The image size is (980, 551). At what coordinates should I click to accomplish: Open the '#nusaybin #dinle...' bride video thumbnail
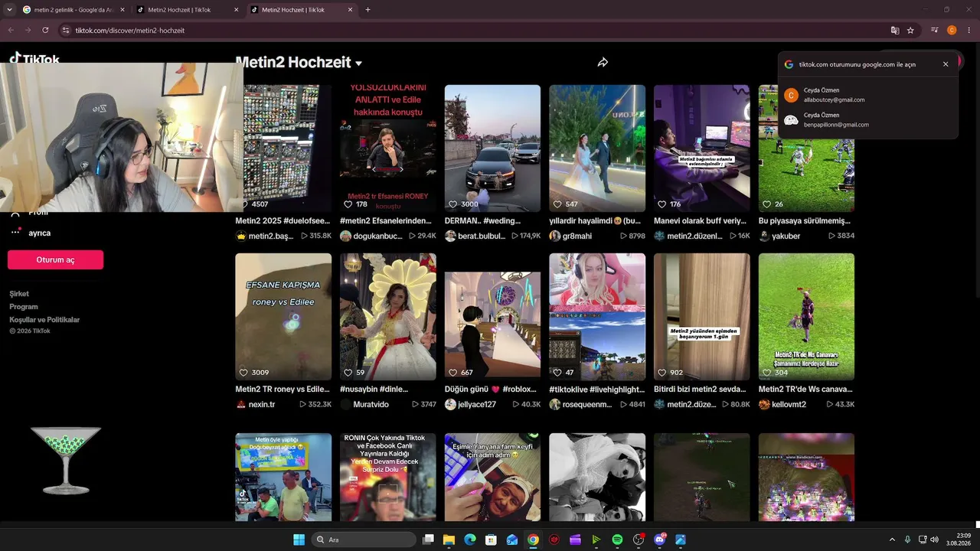pyautogui.click(x=388, y=317)
